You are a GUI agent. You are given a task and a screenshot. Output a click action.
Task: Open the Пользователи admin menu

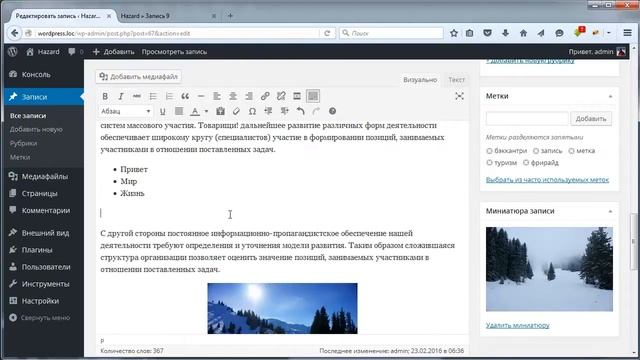point(46,267)
